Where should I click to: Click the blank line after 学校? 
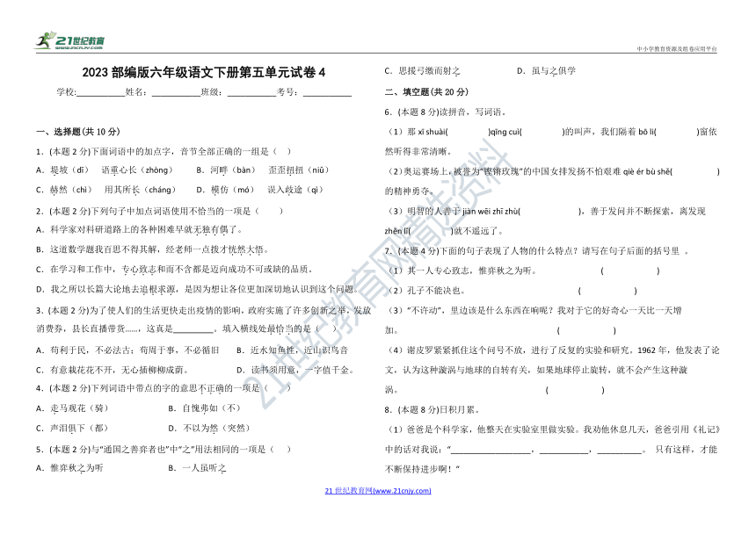101,92
